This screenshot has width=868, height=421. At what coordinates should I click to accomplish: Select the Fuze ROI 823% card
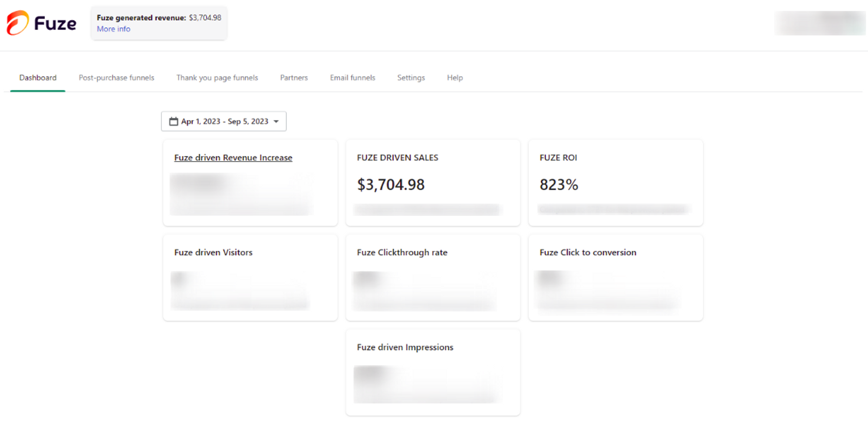pyautogui.click(x=616, y=182)
